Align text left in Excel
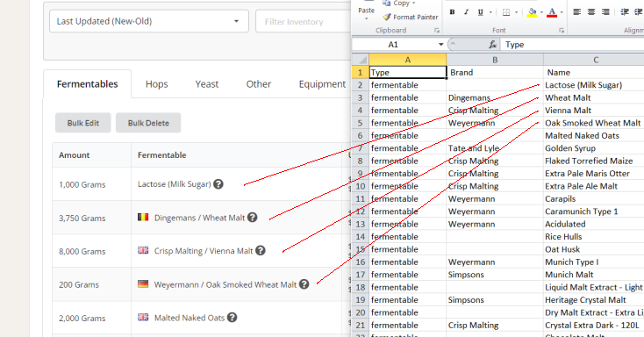This screenshot has width=644, height=337. [577, 12]
